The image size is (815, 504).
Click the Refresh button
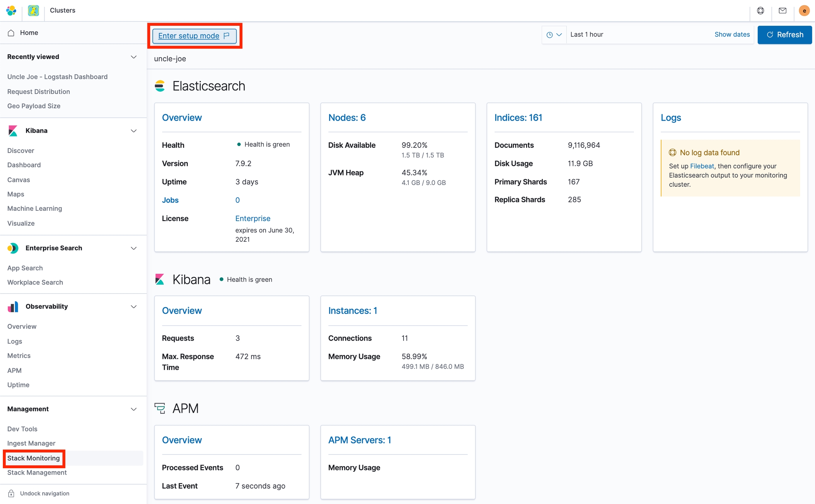[784, 35]
